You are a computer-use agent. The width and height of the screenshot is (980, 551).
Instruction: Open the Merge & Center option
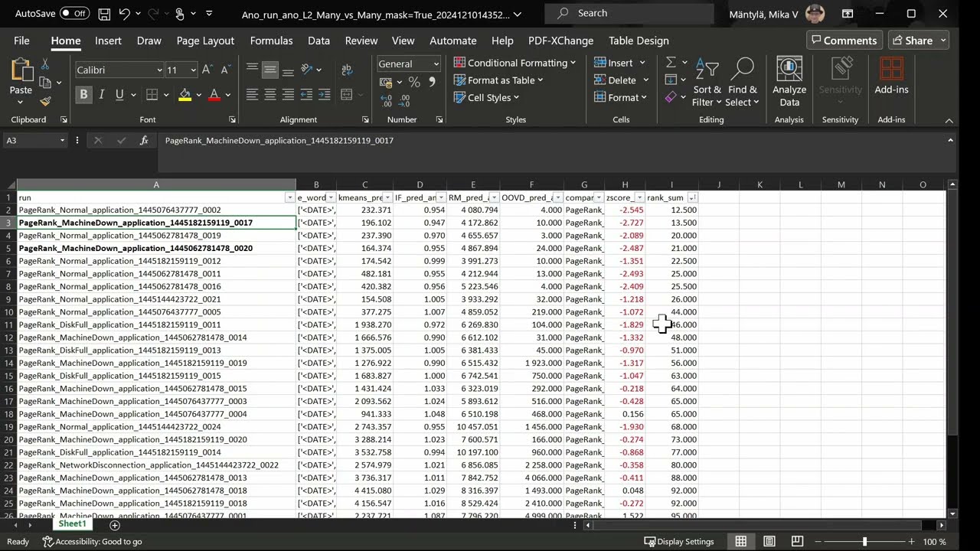coord(346,95)
